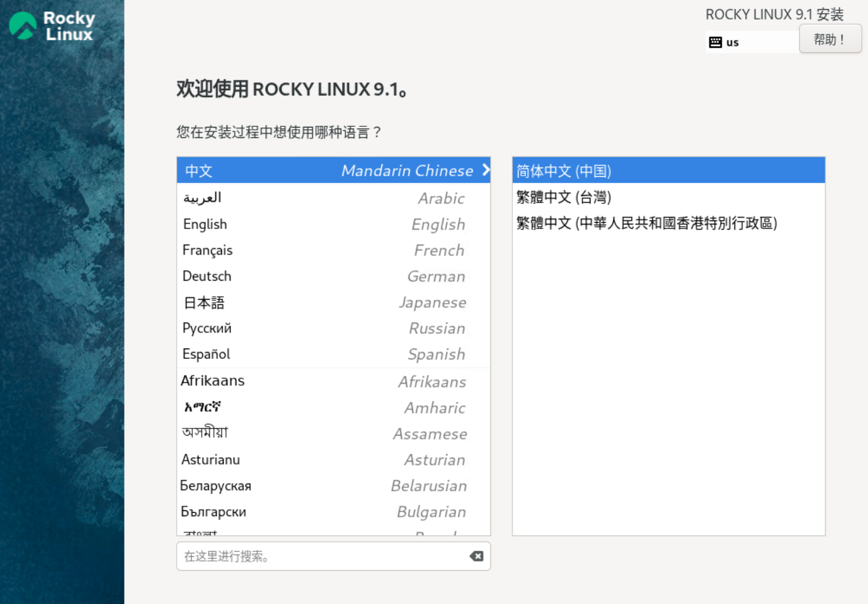
Task: Choose Deutsch German language
Action: click(x=333, y=276)
